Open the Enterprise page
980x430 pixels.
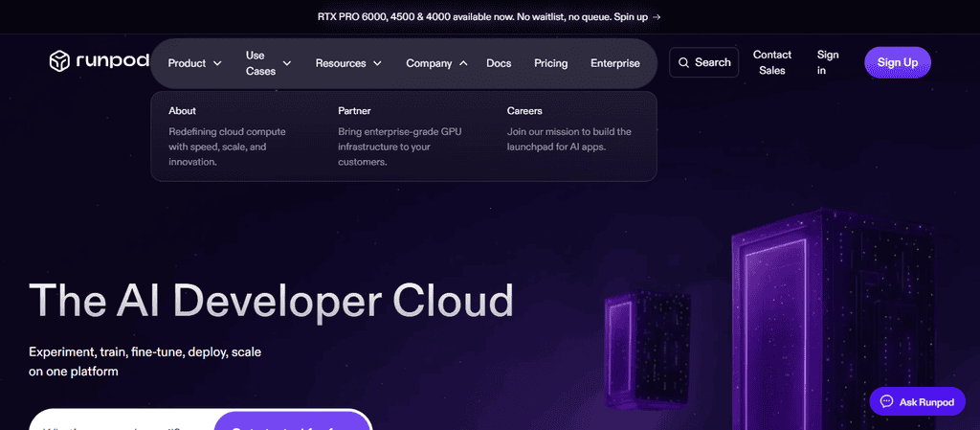tap(615, 63)
